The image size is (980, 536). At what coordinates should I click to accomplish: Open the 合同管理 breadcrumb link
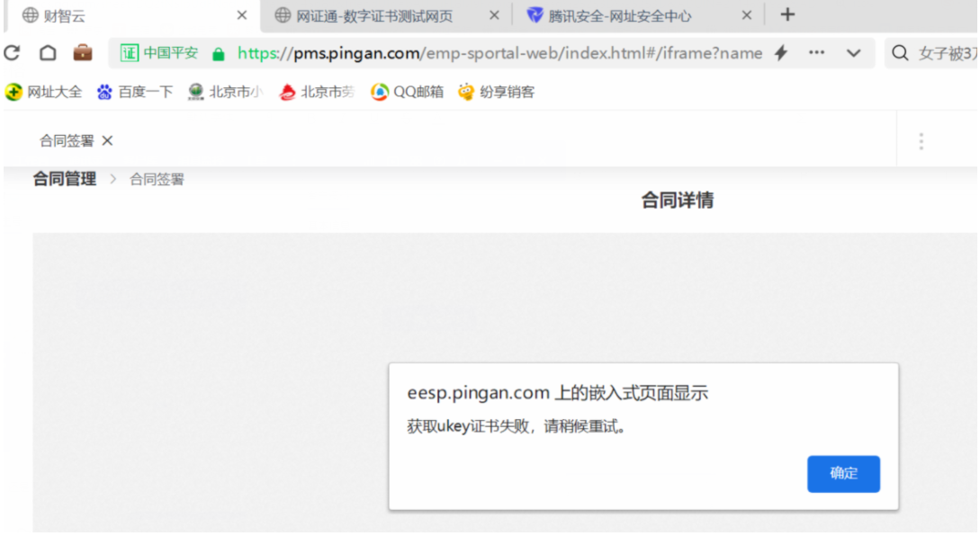click(63, 178)
